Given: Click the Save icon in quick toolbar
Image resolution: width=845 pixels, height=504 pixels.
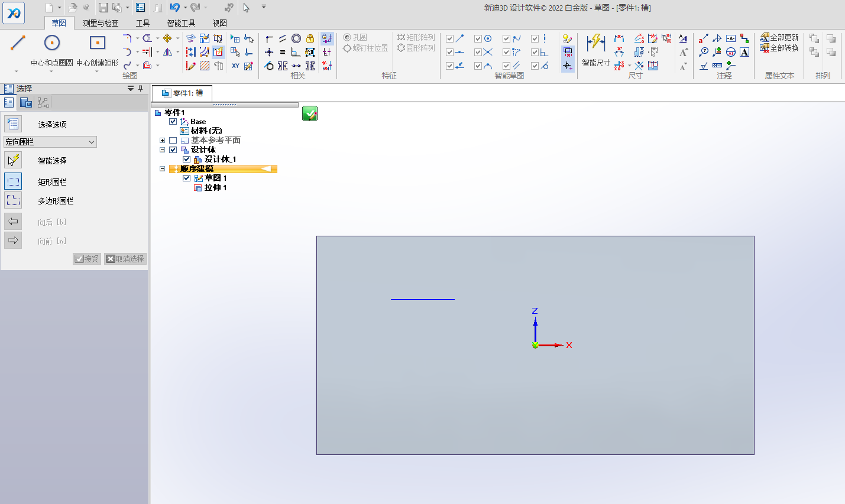Looking at the screenshot, I should pos(103,8).
